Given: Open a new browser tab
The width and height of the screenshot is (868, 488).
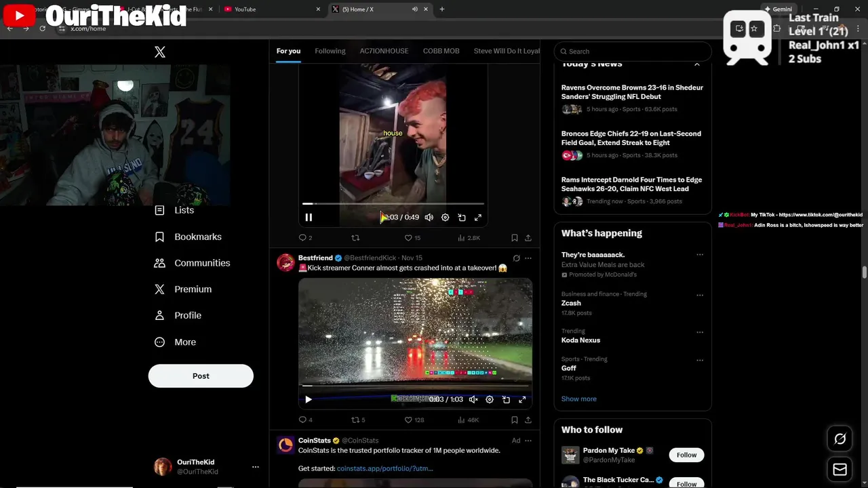Looking at the screenshot, I should [442, 9].
